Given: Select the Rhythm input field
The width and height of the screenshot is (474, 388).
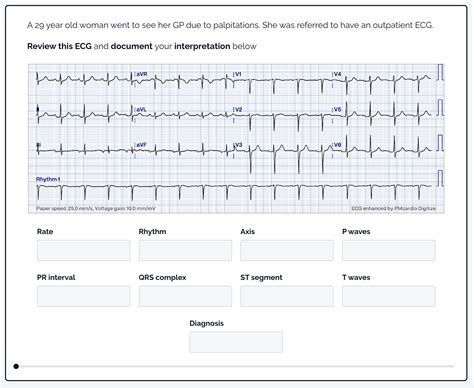Looking at the screenshot, I should pyautogui.click(x=185, y=250).
